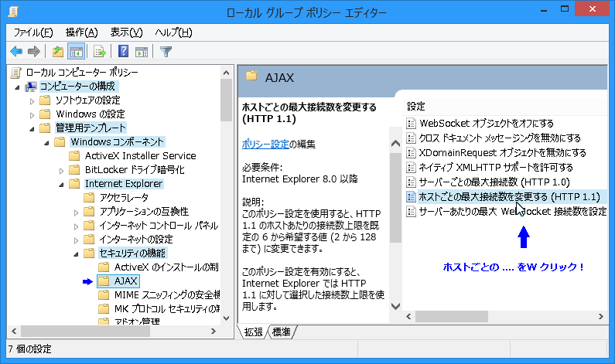Click the AJAX folder icon in the header
This screenshot has width=615, height=364.
coord(251,76)
